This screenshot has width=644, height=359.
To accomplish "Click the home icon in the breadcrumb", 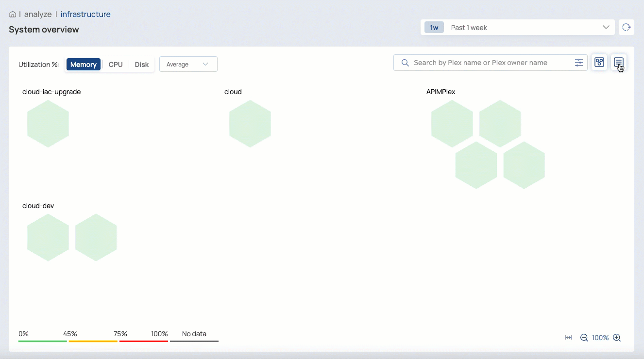I will click(12, 14).
